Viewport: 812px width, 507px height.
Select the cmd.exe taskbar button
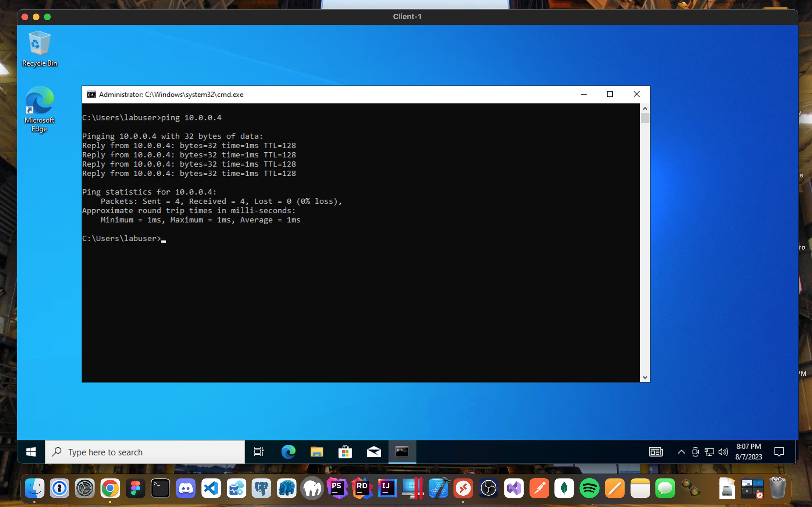[402, 452]
